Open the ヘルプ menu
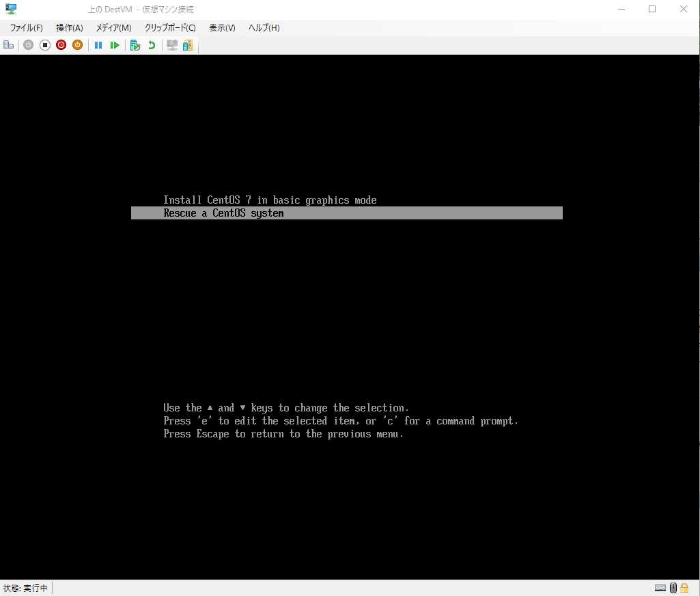The image size is (700, 596). click(263, 27)
